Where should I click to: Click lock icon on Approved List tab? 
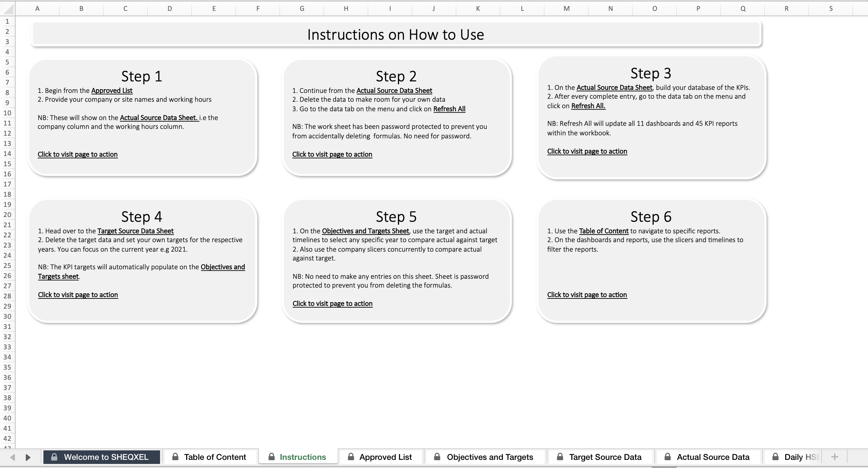351,457
